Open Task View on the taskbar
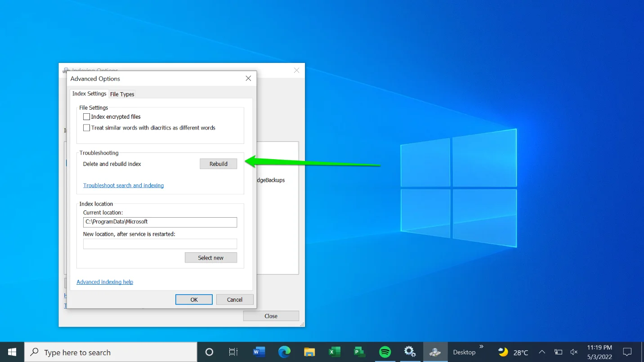Screen dimensions: 644x362 [x=233, y=352]
